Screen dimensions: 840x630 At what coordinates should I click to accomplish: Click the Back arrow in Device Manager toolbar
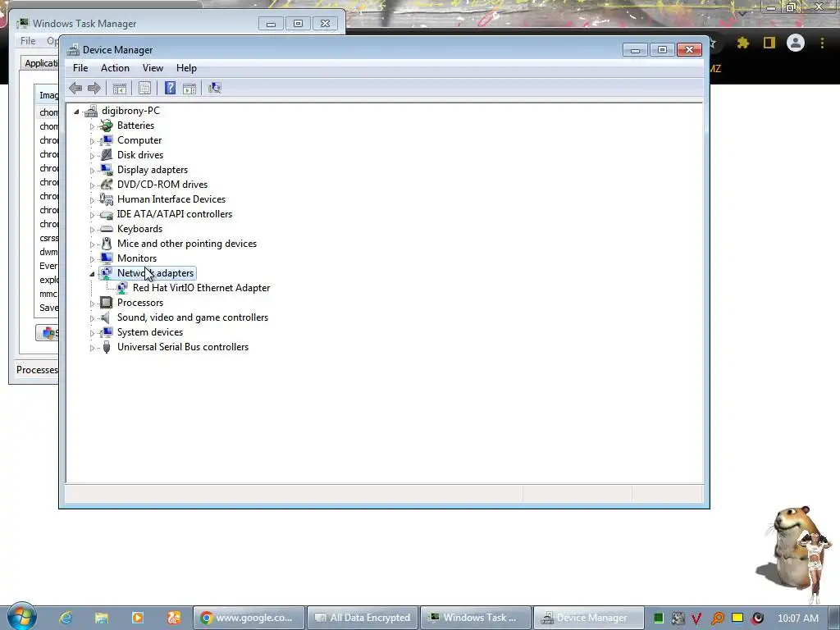[75, 88]
